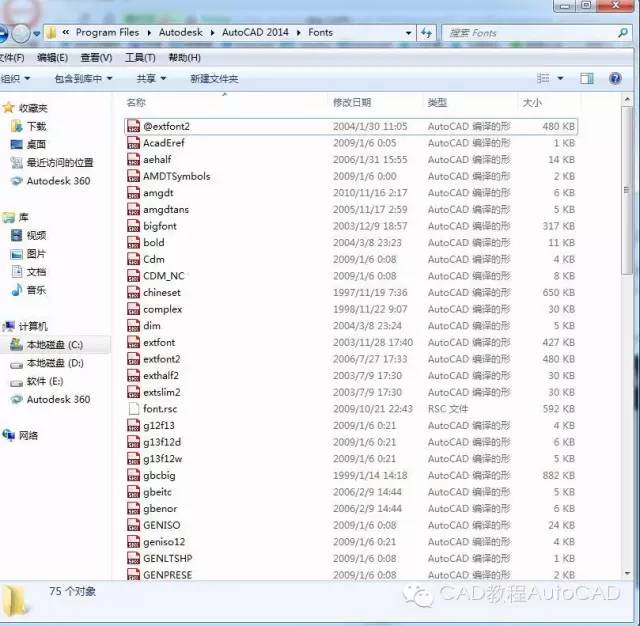Sort by Date modified (修改日期) column
This screenshot has height=626, width=640.
[x=352, y=102]
